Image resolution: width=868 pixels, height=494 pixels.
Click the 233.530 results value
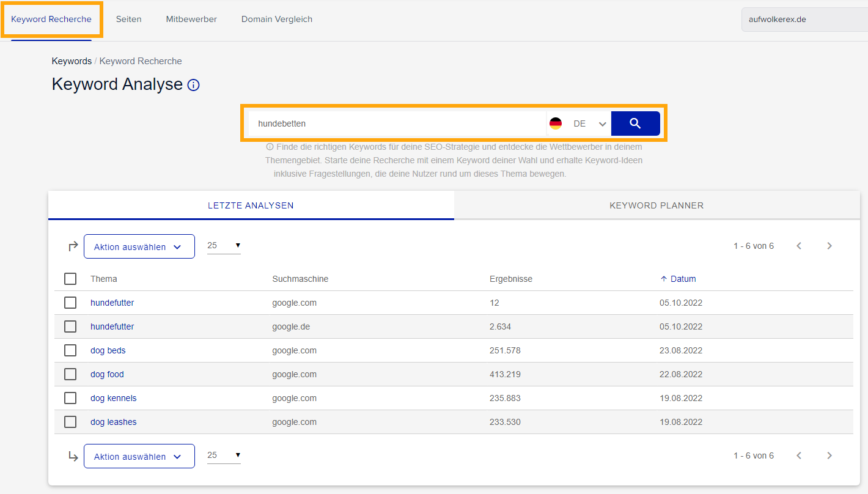(505, 422)
